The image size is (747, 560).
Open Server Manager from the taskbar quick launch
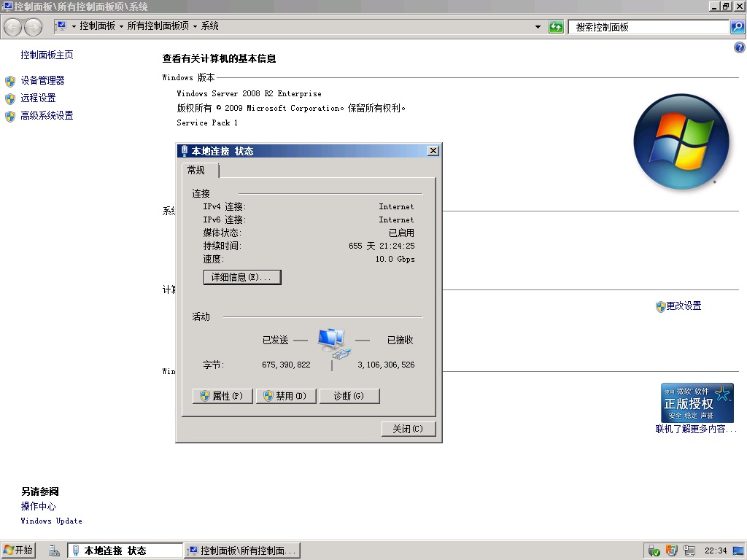tap(54, 551)
